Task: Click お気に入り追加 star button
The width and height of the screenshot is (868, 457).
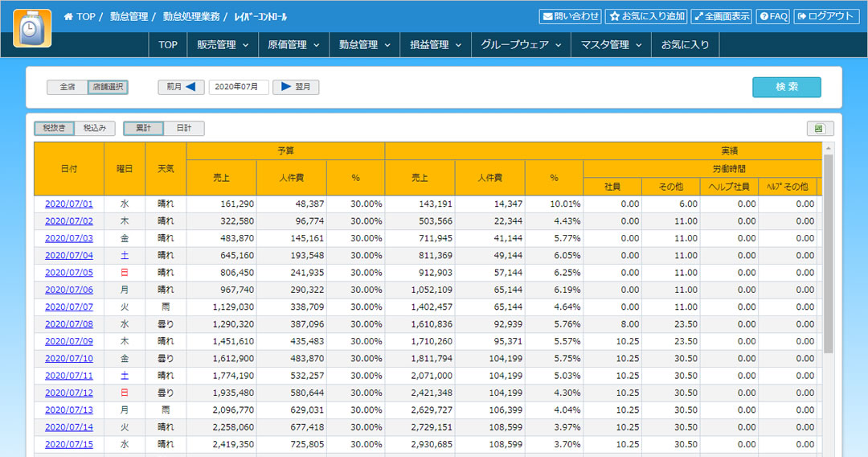Action: tap(646, 16)
